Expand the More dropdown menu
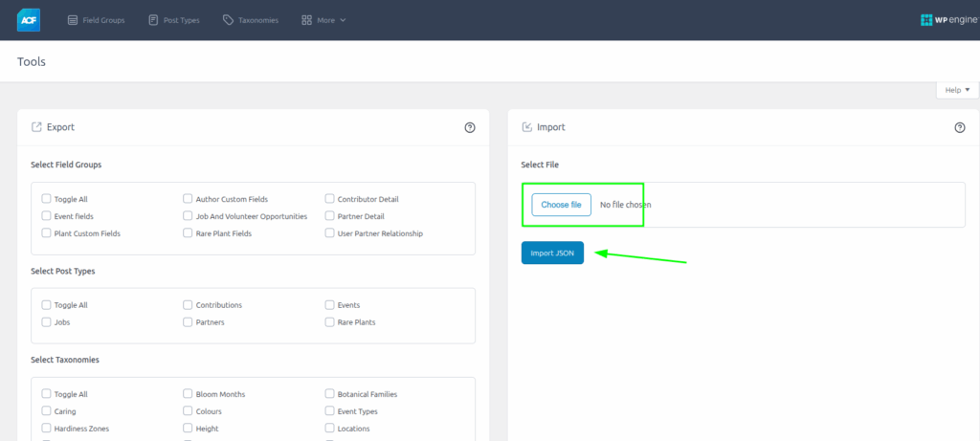The width and height of the screenshot is (980, 441). [323, 19]
